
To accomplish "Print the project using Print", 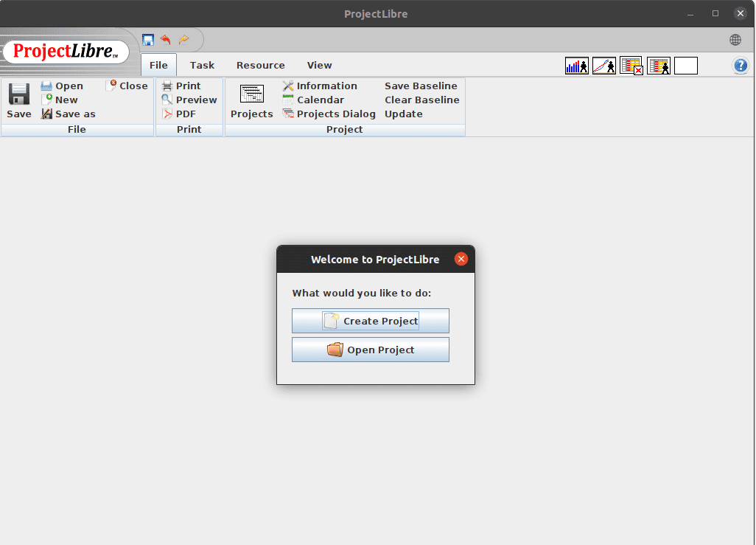I will tap(181, 86).
